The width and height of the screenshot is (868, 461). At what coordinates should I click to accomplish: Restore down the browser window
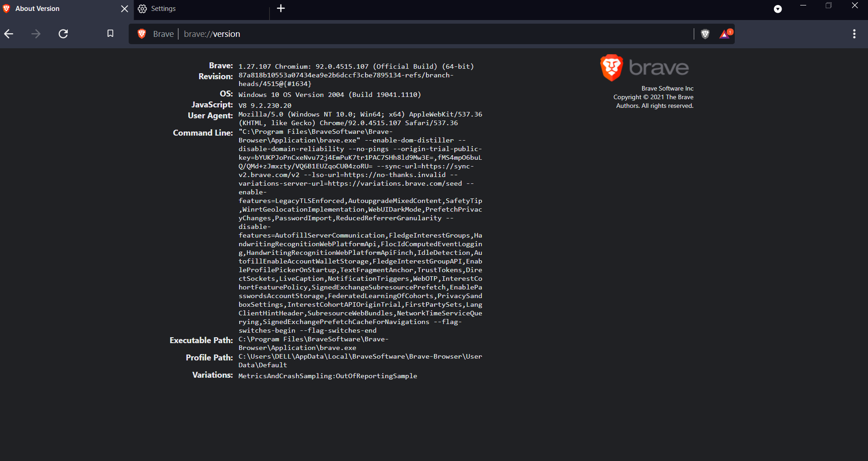point(828,6)
